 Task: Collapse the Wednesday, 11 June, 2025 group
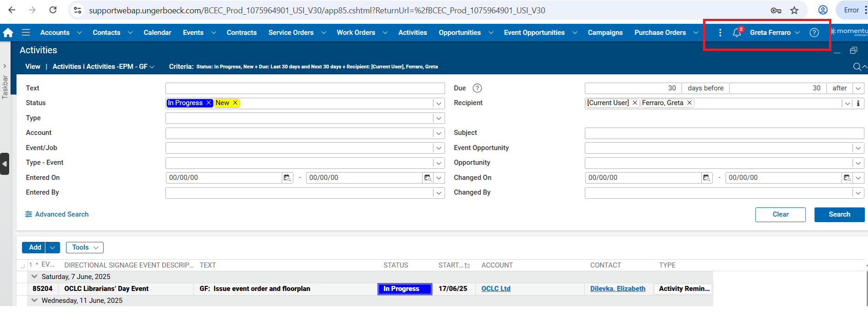coord(34,301)
